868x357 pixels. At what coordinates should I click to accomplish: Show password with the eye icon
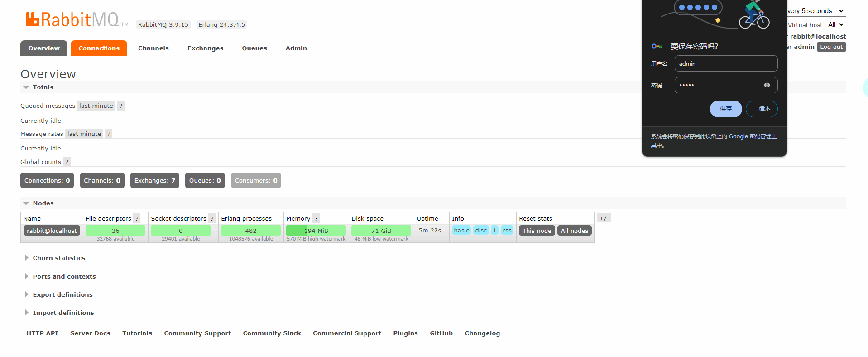click(767, 85)
